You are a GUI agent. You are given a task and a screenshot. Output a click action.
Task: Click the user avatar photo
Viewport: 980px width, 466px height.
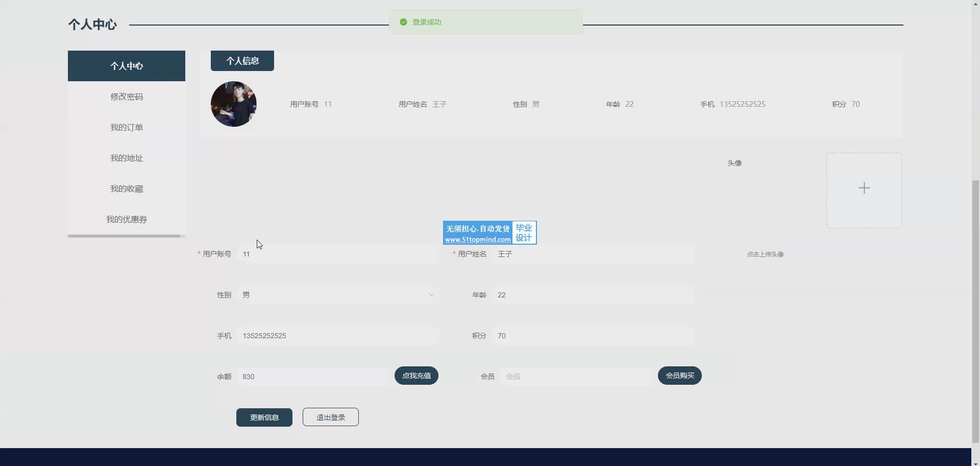[234, 104]
